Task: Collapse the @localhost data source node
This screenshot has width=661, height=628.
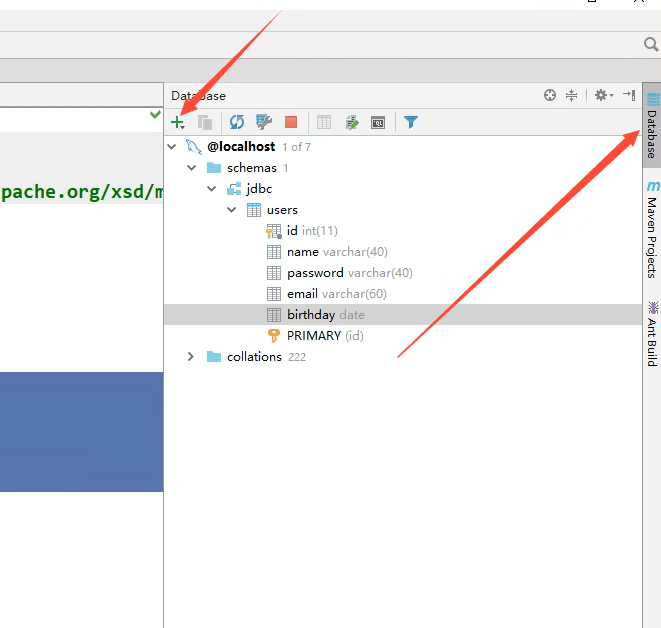Action: pos(172,147)
